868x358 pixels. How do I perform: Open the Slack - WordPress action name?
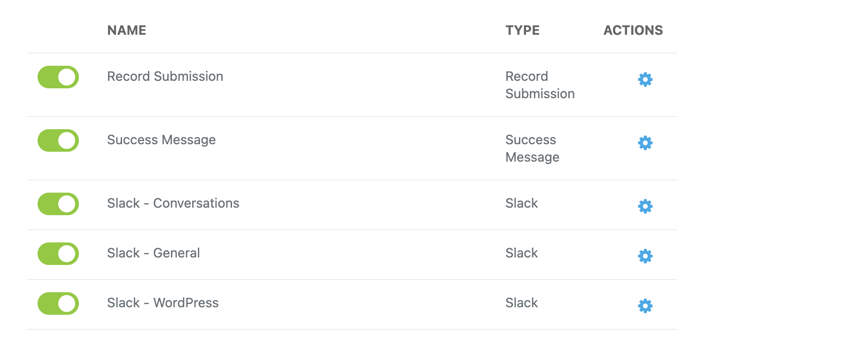(x=163, y=303)
